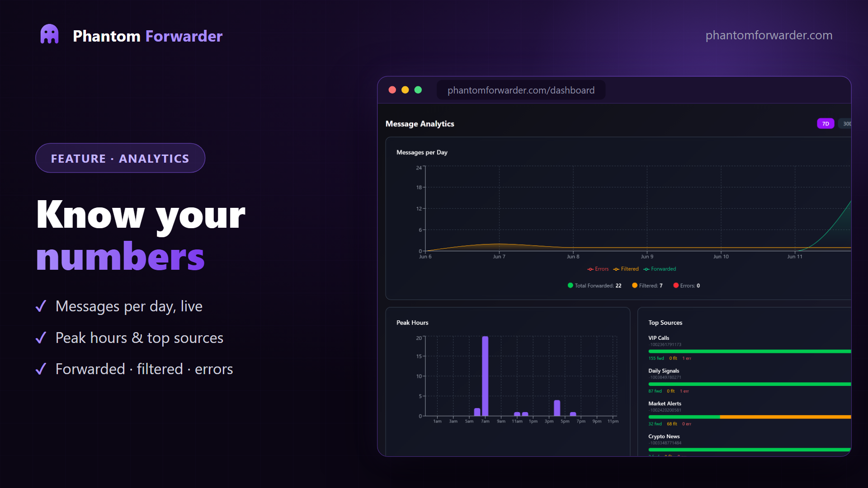This screenshot has height=488, width=868.
Task: Click the checkmark beside 'Messages per day, live'
Action: click(x=41, y=306)
